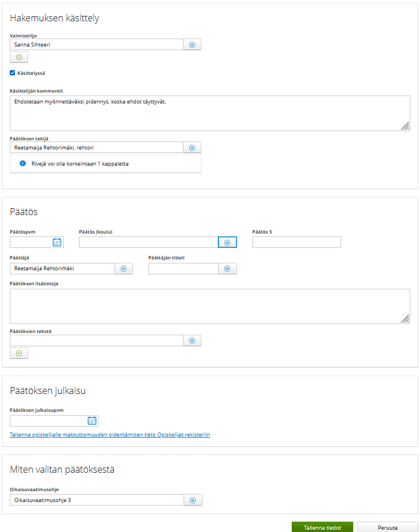Add another Valmistelija row with plus icon
The image size is (420, 532).
click(19, 58)
